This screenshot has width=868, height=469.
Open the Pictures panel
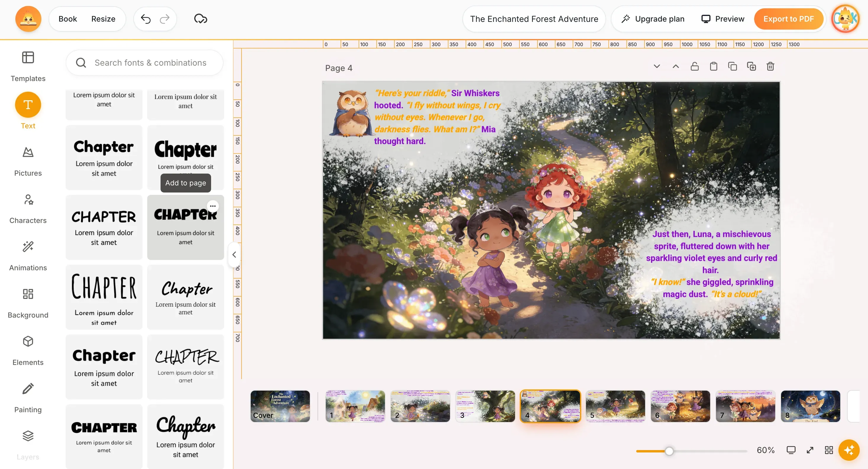click(x=28, y=161)
